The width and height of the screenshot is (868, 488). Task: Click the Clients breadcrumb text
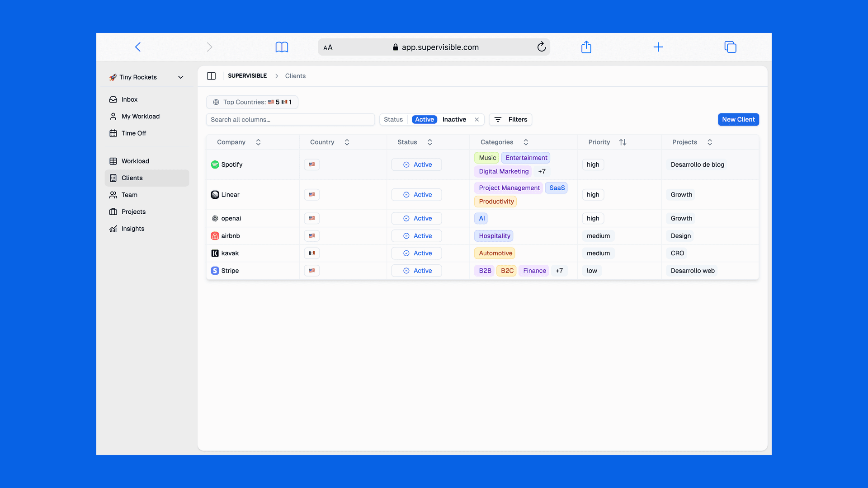(295, 76)
